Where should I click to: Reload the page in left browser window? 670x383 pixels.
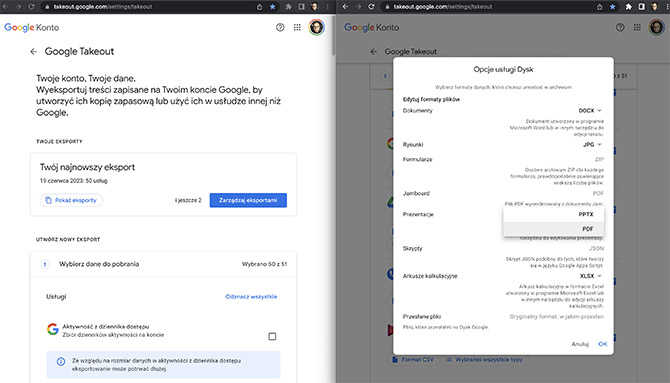tap(31, 7)
